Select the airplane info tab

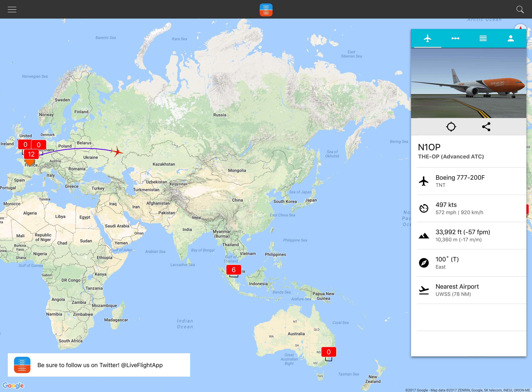[428, 38]
